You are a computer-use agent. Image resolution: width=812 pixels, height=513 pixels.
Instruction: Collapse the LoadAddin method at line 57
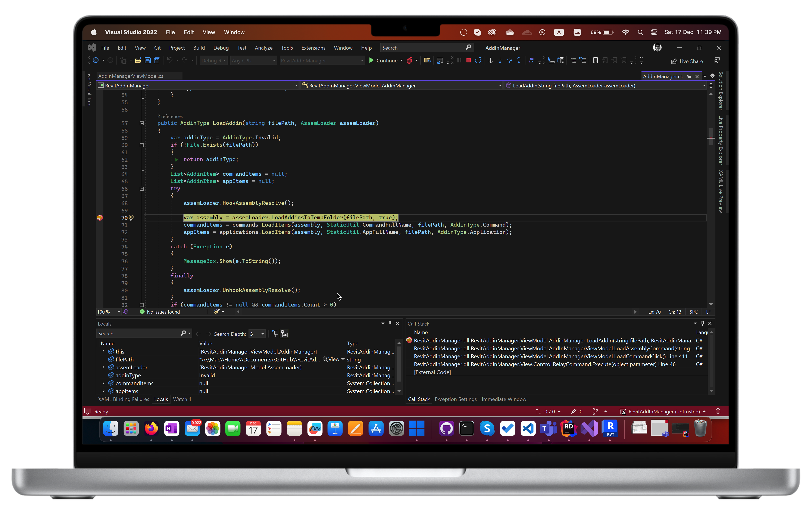142,123
